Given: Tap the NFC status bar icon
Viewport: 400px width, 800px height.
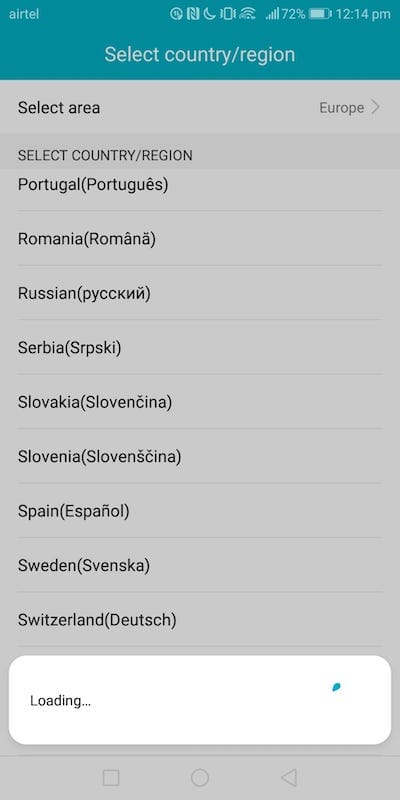Looking at the screenshot, I should (193, 14).
